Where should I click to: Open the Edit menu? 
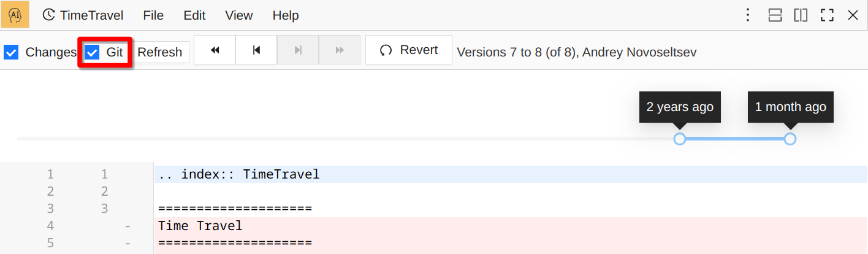[194, 15]
